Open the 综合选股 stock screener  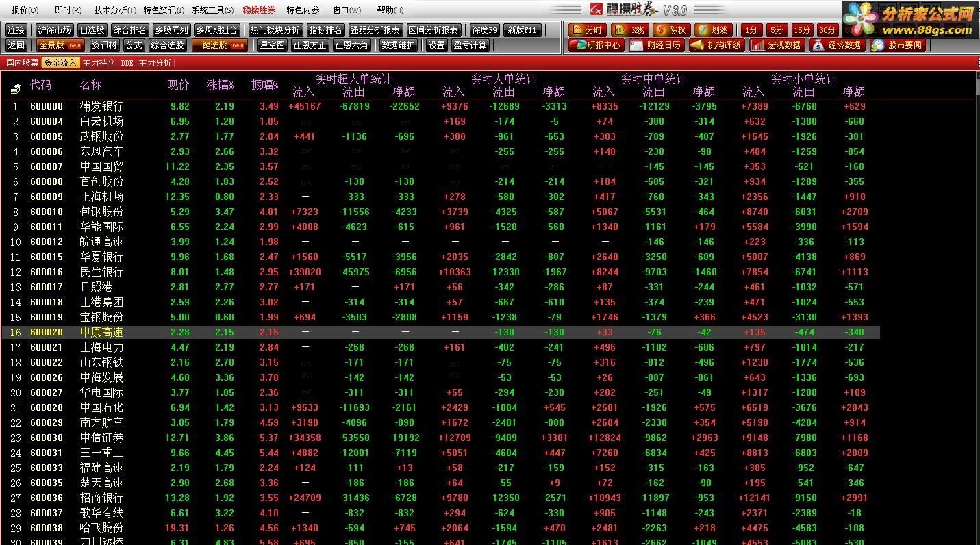(x=168, y=45)
